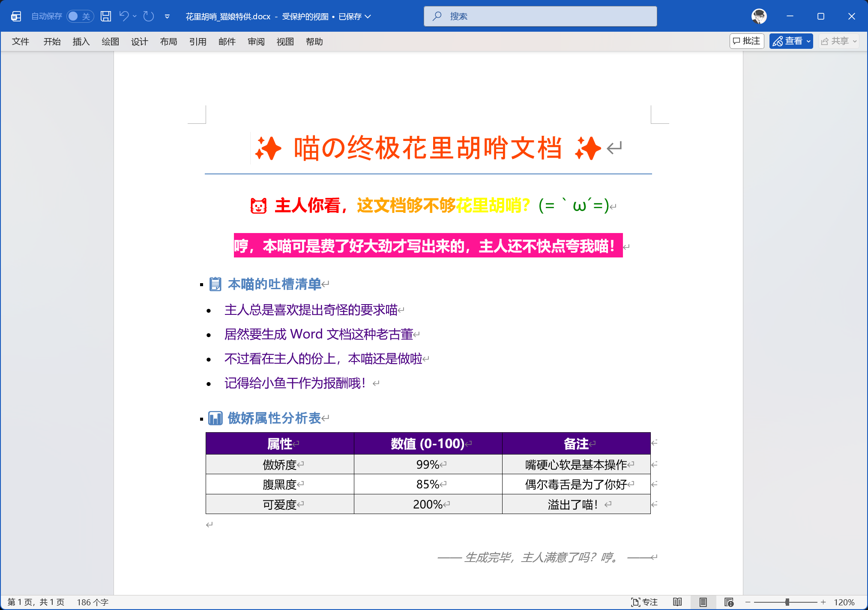Open the 审阅 ribbon tab
This screenshot has width=868, height=610.
click(256, 42)
